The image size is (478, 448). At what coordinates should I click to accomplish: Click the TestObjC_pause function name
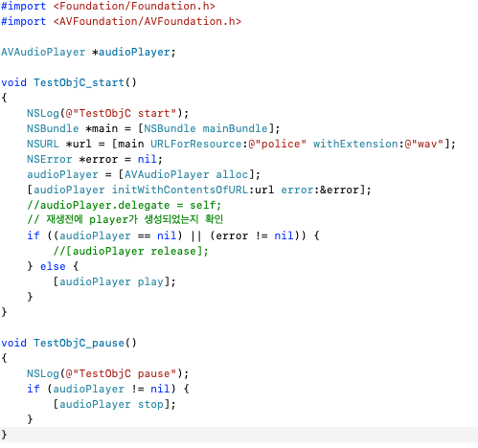coord(79,343)
